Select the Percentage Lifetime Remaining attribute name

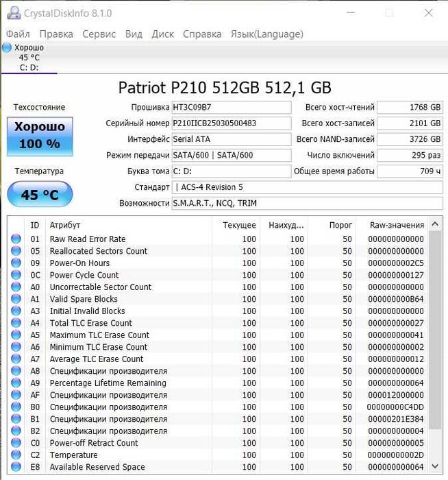click(x=108, y=383)
